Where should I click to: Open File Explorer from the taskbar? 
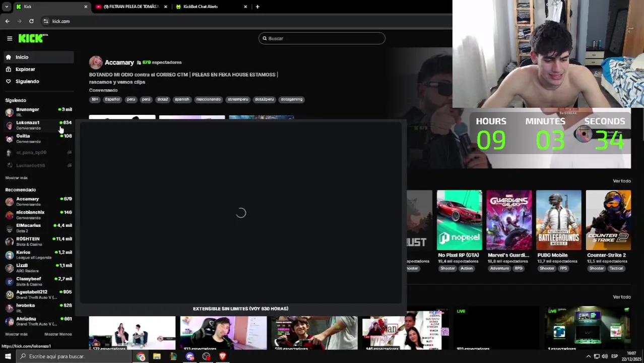click(x=157, y=356)
